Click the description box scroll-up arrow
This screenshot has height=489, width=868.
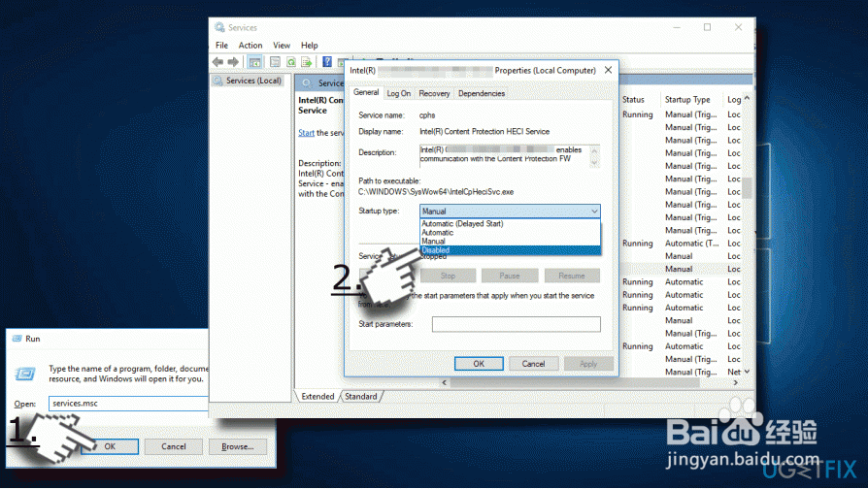tap(594, 150)
